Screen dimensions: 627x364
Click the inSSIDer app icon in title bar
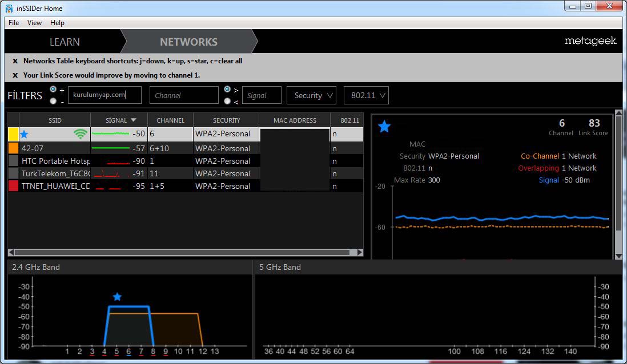pyautogui.click(x=9, y=8)
